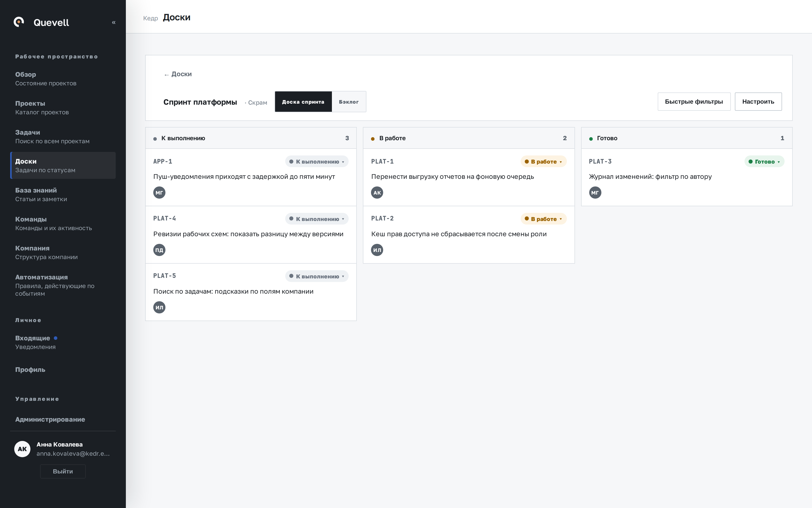Open Проекты in the sidebar
Screen dimensions: 812x508
(63, 107)
